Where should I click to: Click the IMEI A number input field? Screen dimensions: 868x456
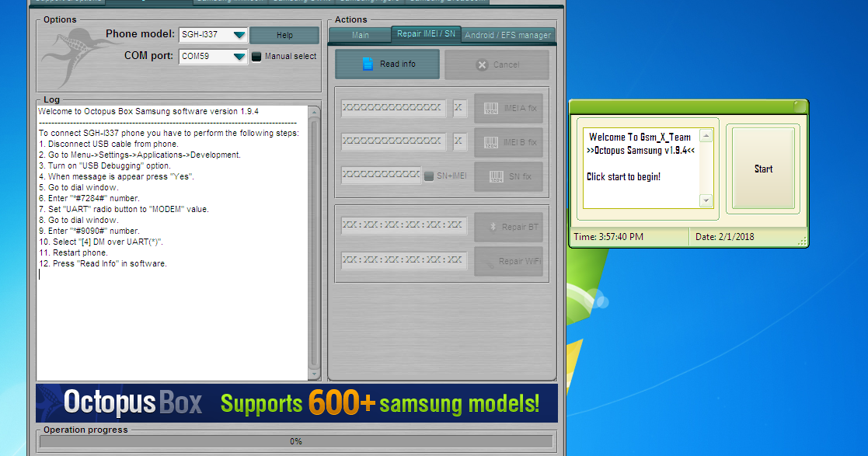point(393,109)
